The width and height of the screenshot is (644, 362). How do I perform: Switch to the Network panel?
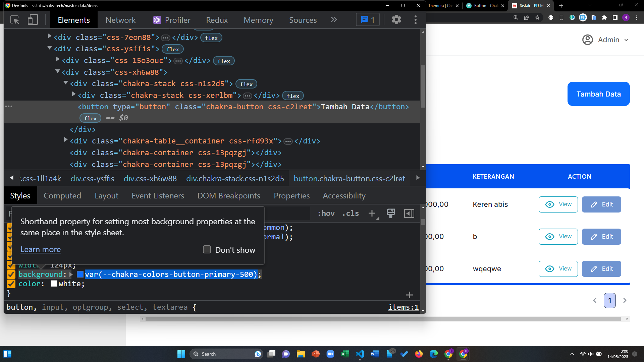[x=120, y=20]
